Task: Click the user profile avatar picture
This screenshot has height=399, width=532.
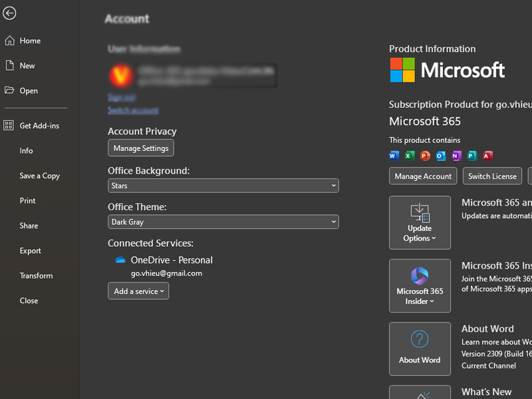Action: tap(121, 75)
